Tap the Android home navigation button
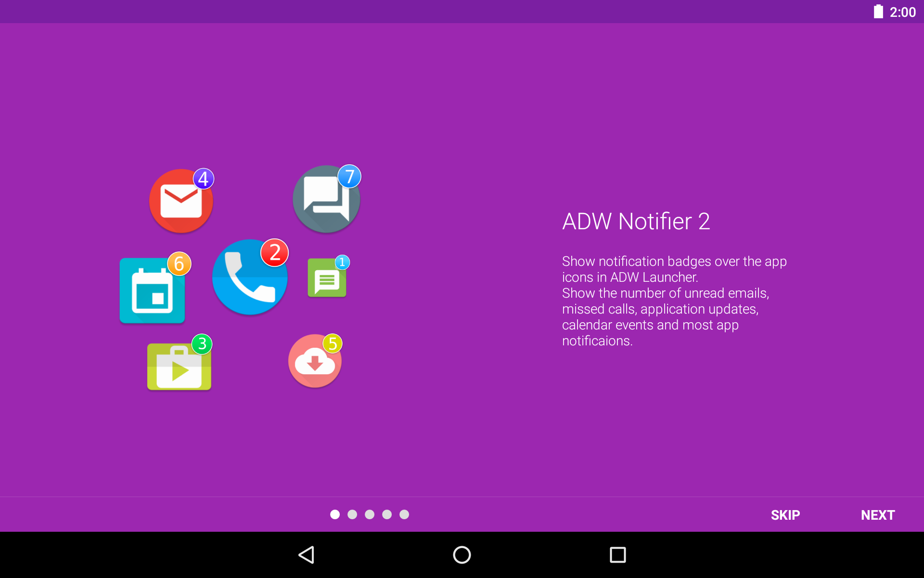Viewport: 924px width, 578px height. coord(462,555)
